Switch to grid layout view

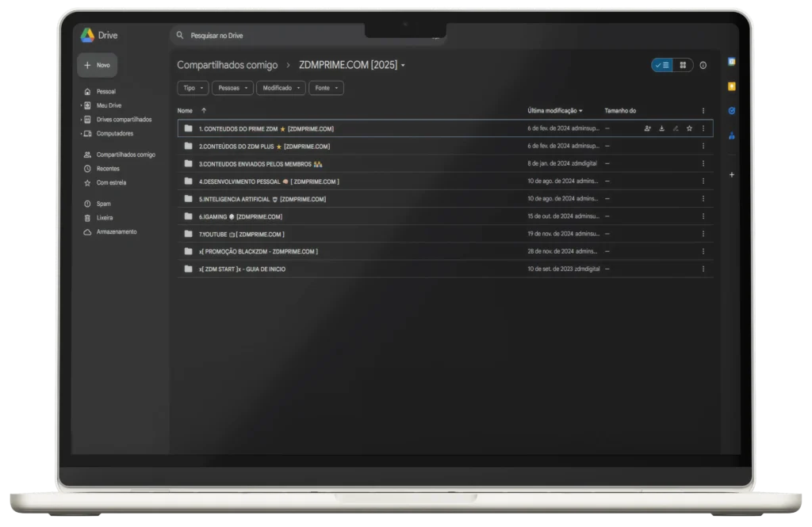pos(683,65)
